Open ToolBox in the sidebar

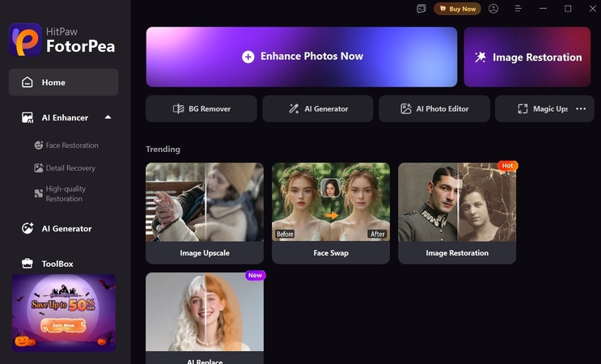click(x=47, y=264)
